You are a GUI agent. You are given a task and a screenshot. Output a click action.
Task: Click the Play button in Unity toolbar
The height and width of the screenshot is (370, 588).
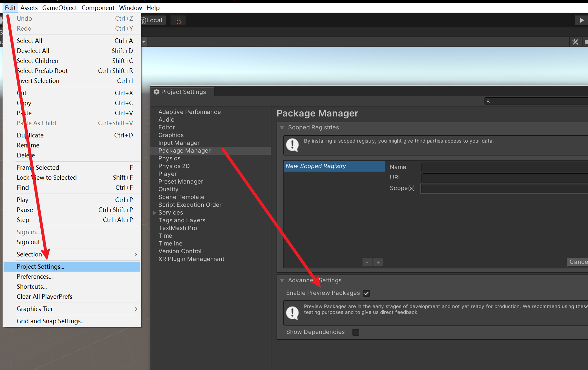(581, 20)
